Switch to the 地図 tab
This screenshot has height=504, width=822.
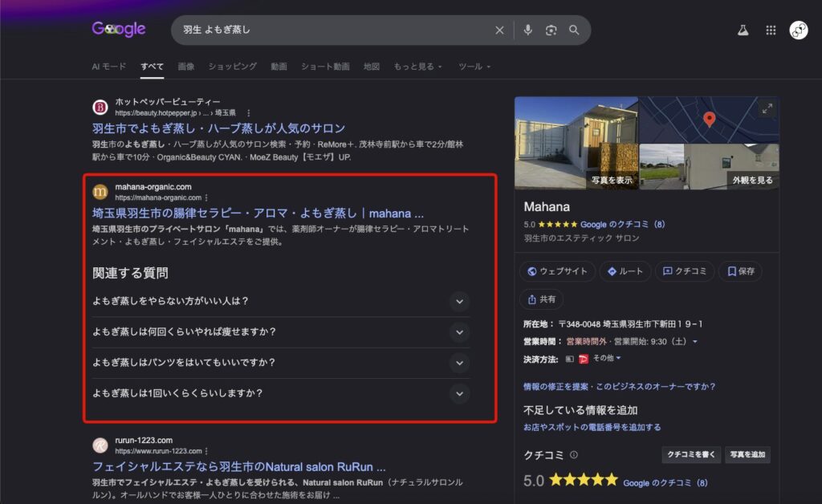[372, 67]
